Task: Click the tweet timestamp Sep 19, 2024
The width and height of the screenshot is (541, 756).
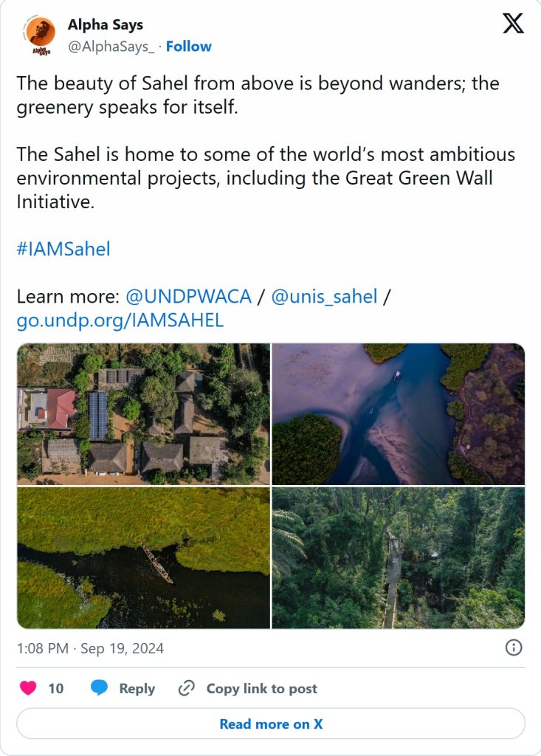Action: click(90, 648)
